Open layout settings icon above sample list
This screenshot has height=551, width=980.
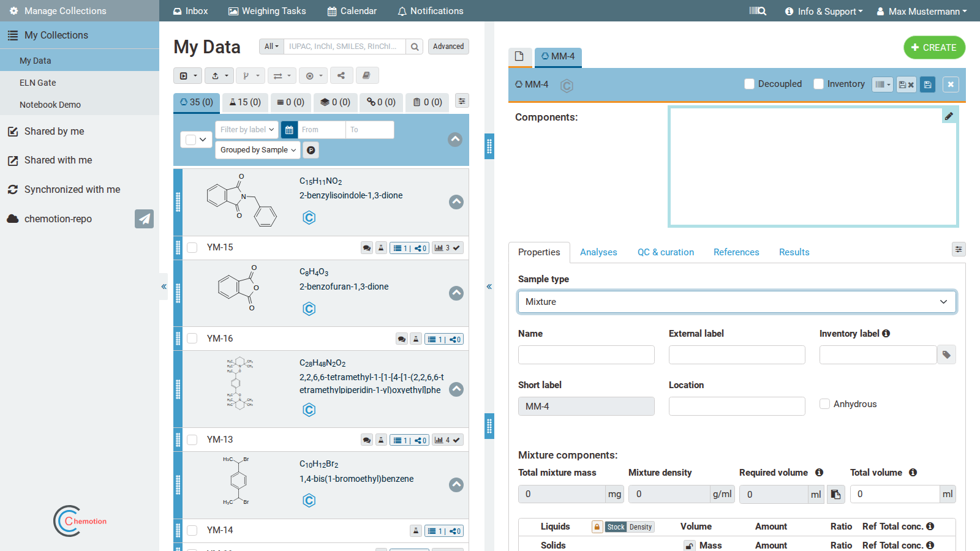pyautogui.click(x=462, y=101)
